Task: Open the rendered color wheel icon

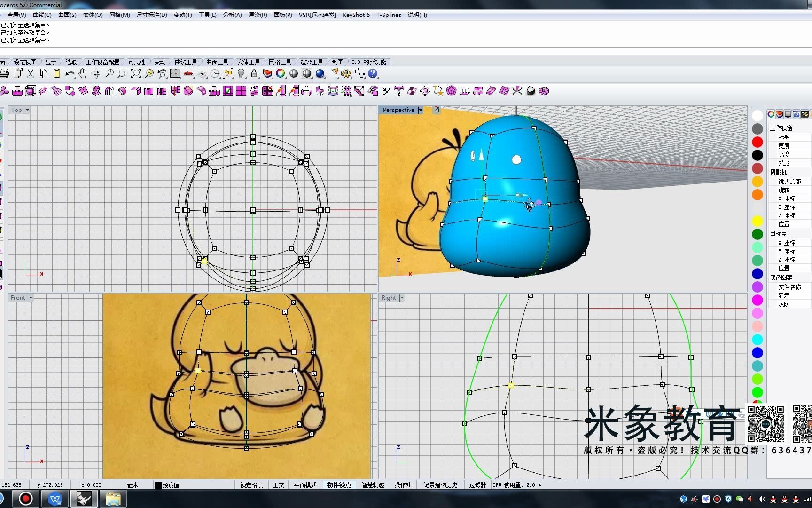Action: [281, 74]
